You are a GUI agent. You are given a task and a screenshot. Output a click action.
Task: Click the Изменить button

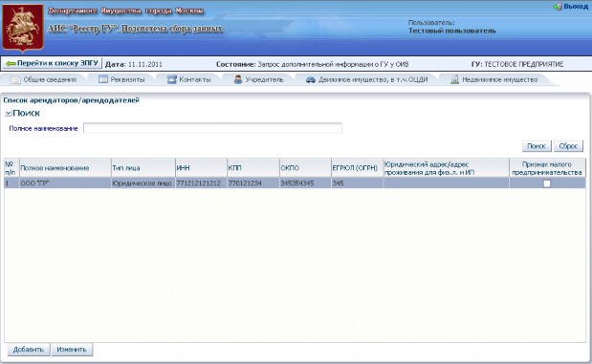(72, 350)
